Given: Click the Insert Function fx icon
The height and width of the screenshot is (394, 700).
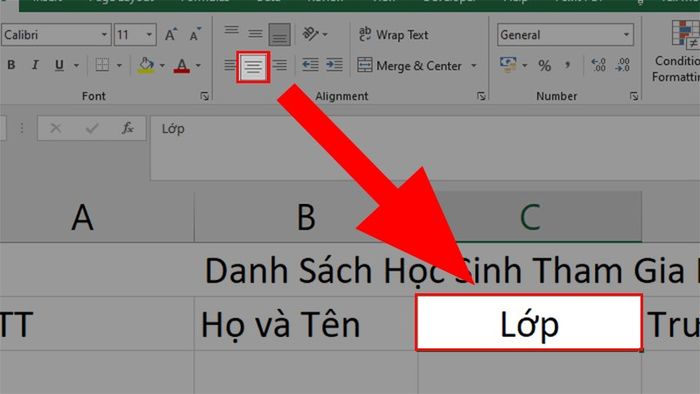Looking at the screenshot, I should [x=128, y=129].
